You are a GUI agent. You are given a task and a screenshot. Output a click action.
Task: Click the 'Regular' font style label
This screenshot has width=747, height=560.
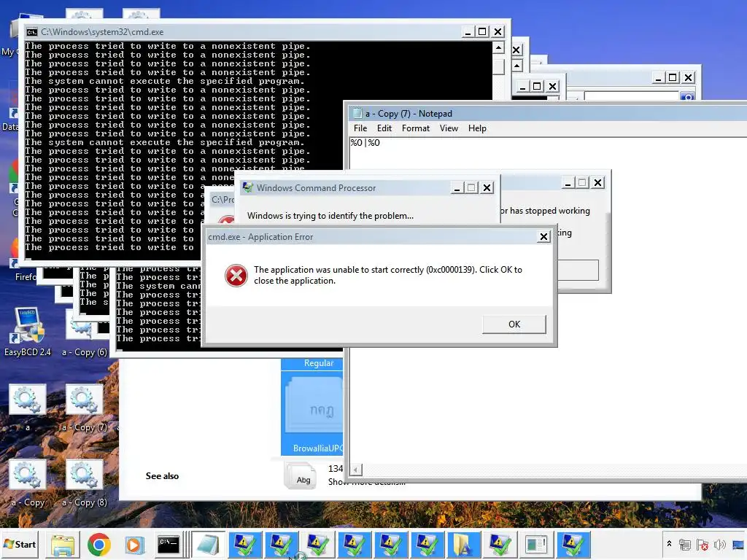pyautogui.click(x=319, y=363)
